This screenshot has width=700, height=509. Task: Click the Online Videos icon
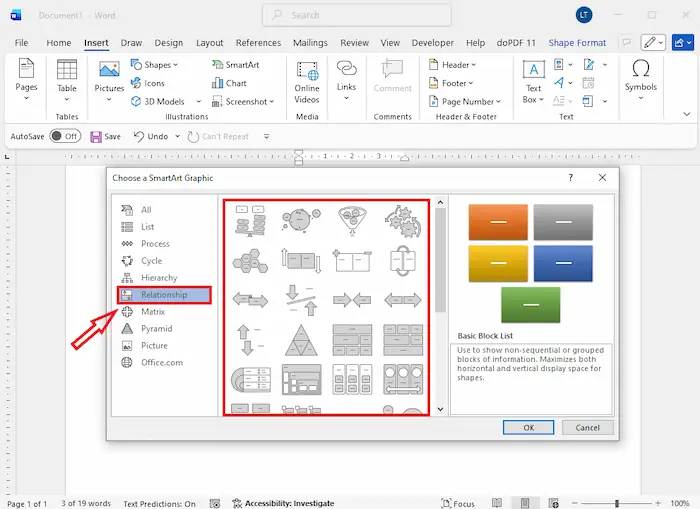(307, 70)
